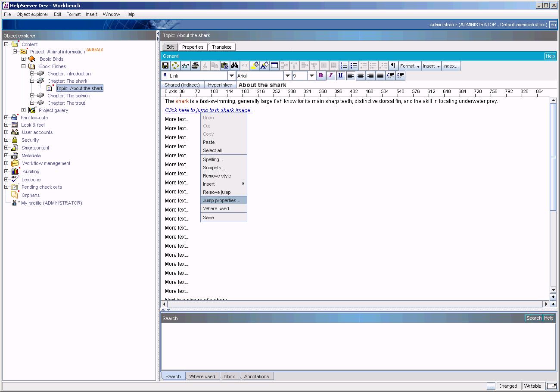Click the bulleted list toolbar icon
The height and width of the screenshot is (392, 560).
coord(354,66)
